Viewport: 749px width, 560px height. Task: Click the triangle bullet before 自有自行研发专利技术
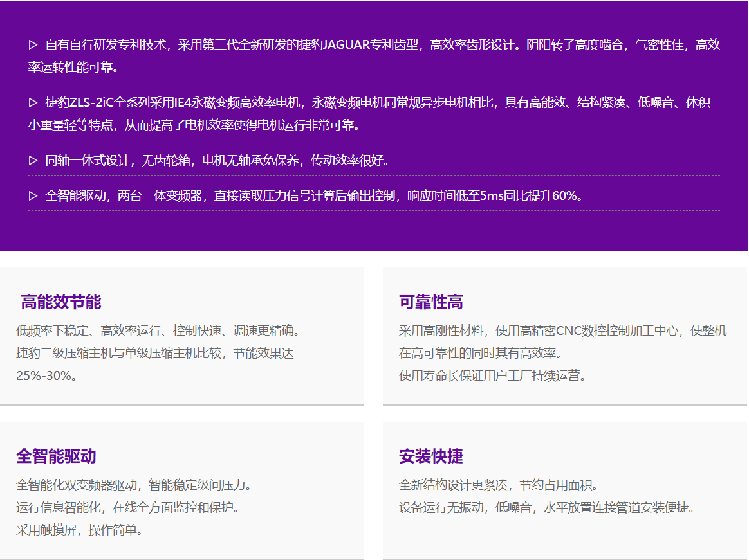tap(33, 45)
